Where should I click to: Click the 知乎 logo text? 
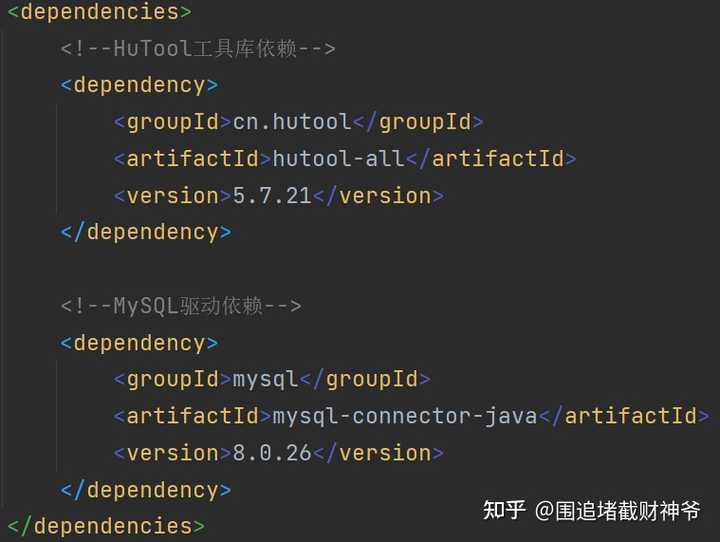point(504,510)
